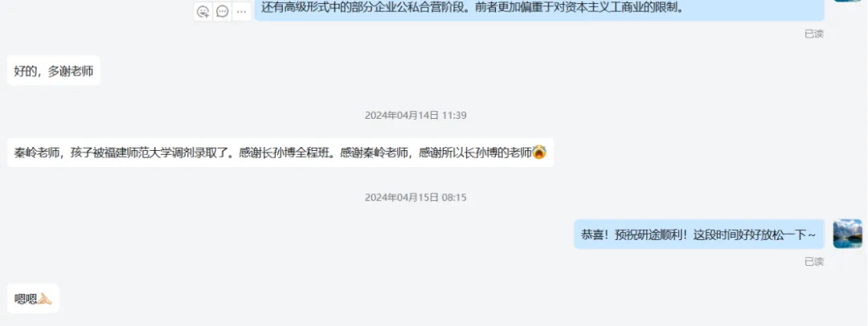
Task: Add an emoji reaction to the top message
Action: [x=203, y=11]
